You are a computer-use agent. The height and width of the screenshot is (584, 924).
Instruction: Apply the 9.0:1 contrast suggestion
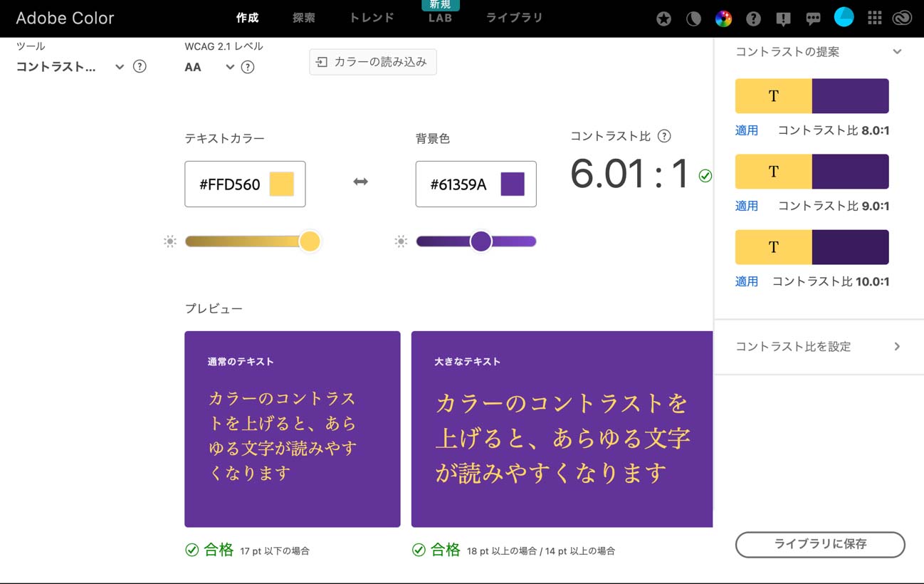(747, 206)
